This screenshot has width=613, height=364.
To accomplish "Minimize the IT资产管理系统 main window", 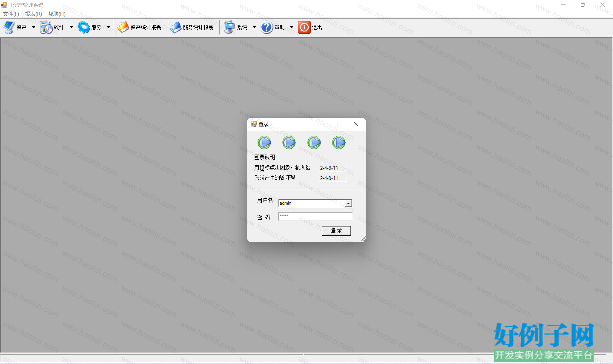I will pyautogui.click(x=563, y=5).
